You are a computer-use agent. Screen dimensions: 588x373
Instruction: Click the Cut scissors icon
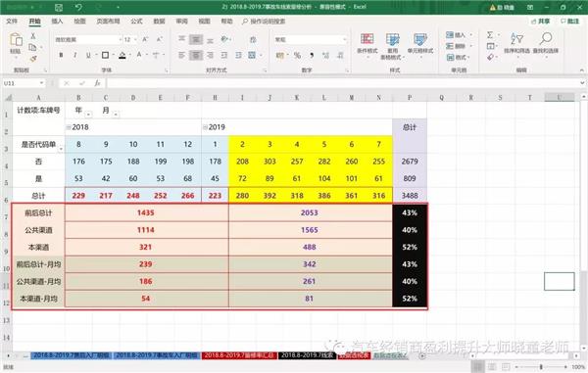point(33,36)
